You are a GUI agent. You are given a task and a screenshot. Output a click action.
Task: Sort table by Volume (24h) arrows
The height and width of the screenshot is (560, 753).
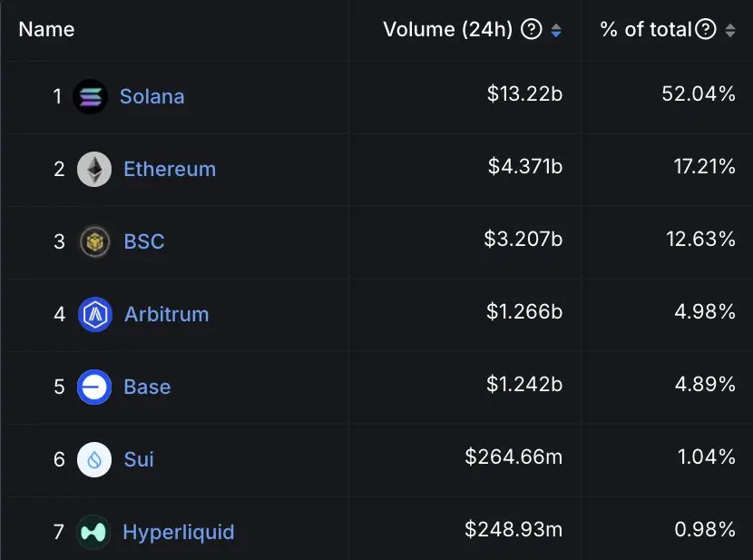tap(556, 31)
